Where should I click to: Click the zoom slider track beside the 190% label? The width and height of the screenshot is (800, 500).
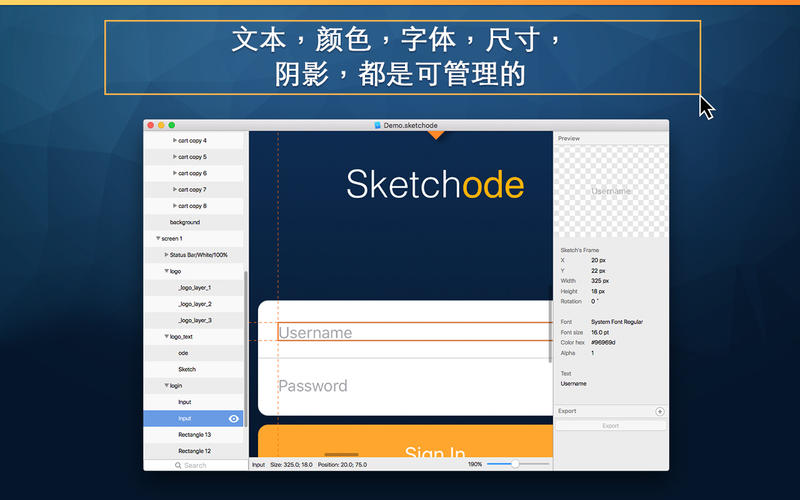click(x=518, y=464)
